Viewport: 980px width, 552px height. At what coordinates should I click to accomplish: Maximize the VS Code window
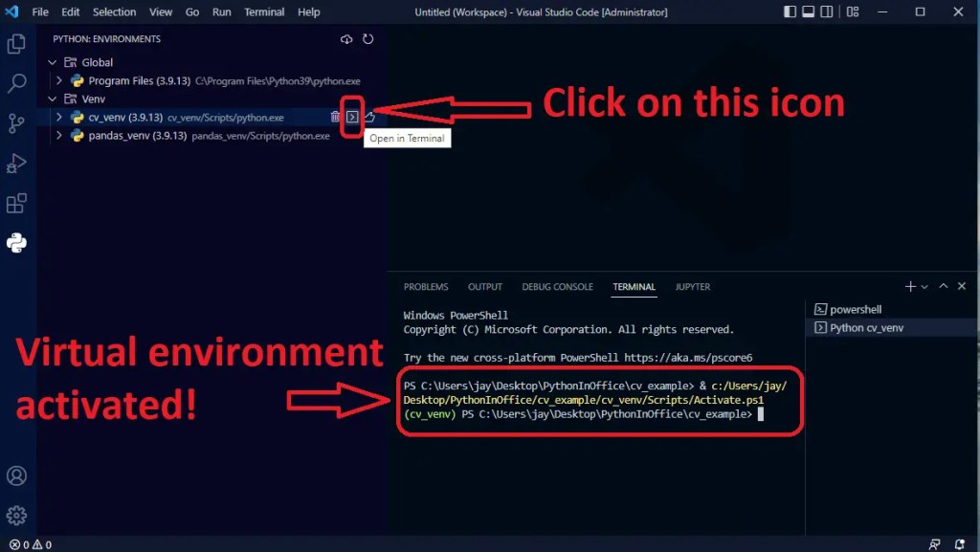920,11
